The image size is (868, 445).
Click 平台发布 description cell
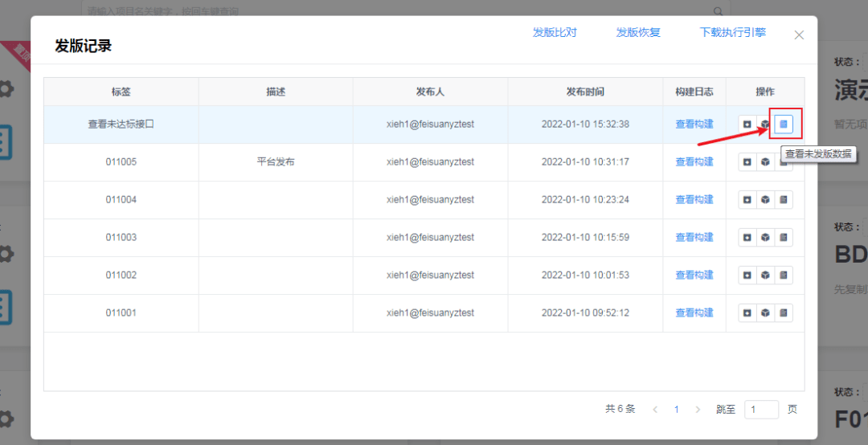[x=276, y=162]
